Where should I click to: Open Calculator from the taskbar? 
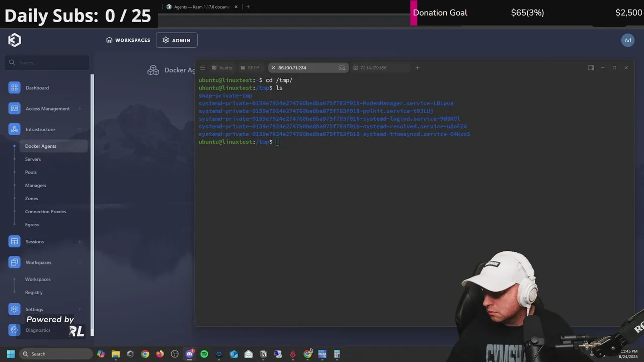337,354
